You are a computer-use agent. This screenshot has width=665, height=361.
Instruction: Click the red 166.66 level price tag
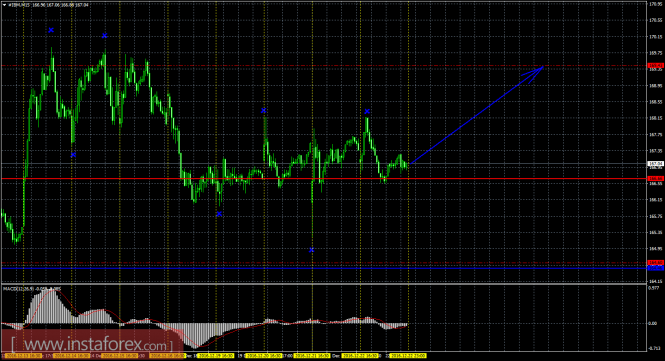[656, 179]
